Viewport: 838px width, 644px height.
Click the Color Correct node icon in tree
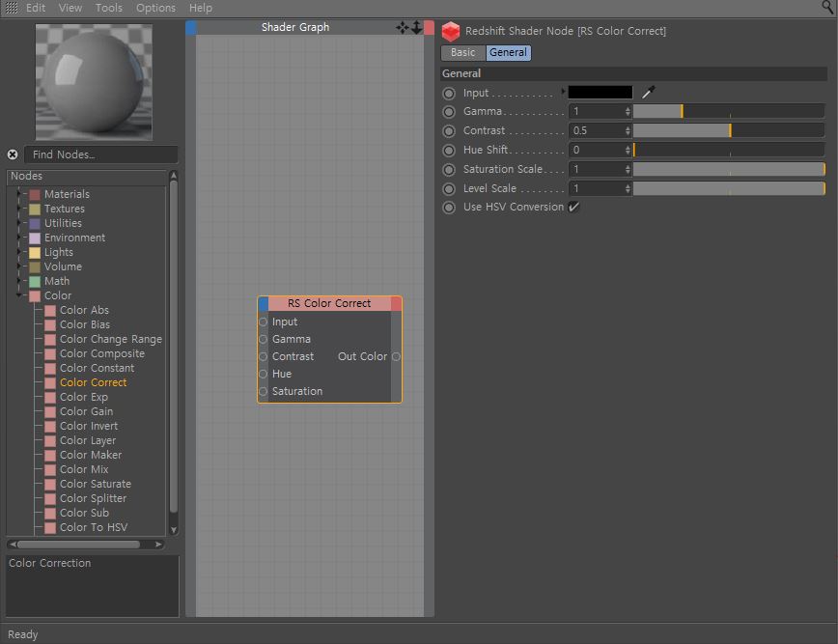[50, 382]
